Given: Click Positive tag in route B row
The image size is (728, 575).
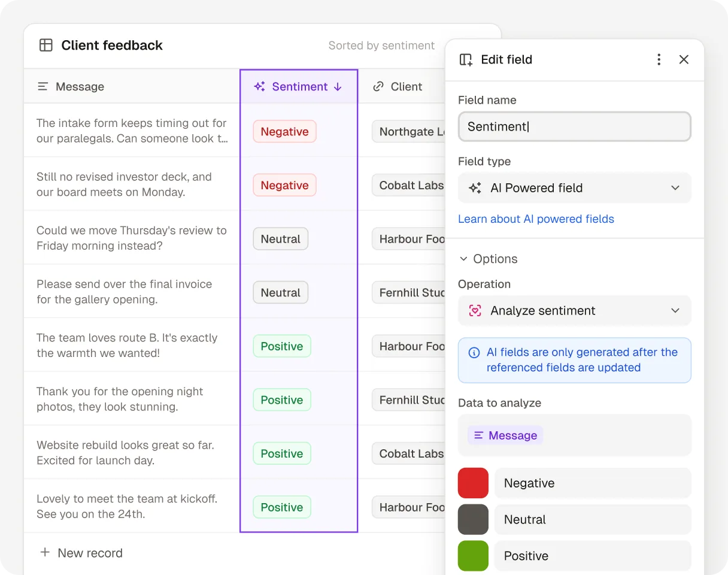Looking at the screenshot, I should point(282,346).
